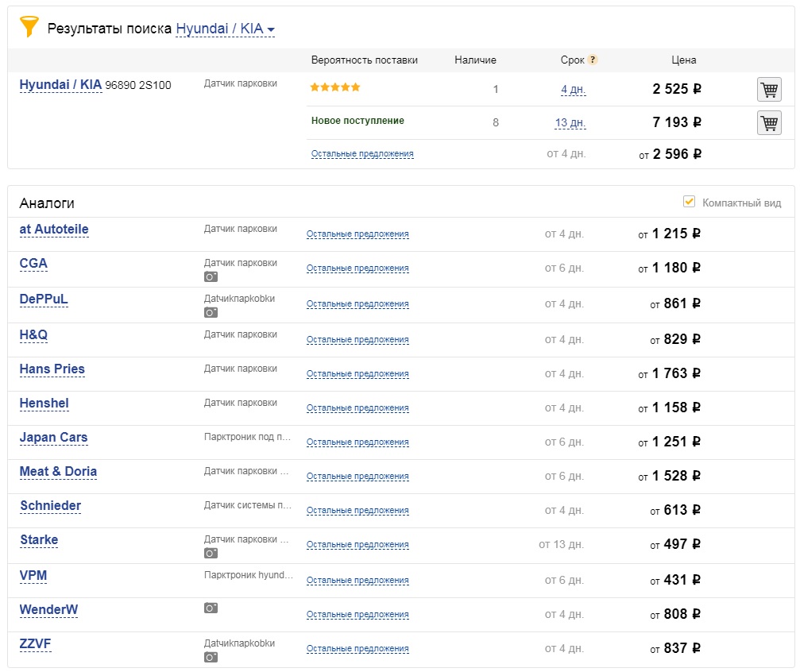Viewport: 800px width, 672px height.
Task: View the ZZVF photo camera icon
Action: pos(211,657)
